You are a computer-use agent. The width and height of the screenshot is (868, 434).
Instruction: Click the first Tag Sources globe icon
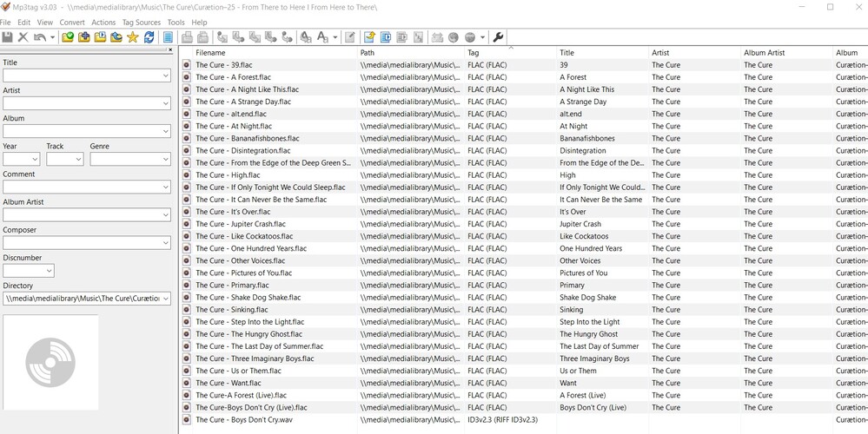pos(454,37)
